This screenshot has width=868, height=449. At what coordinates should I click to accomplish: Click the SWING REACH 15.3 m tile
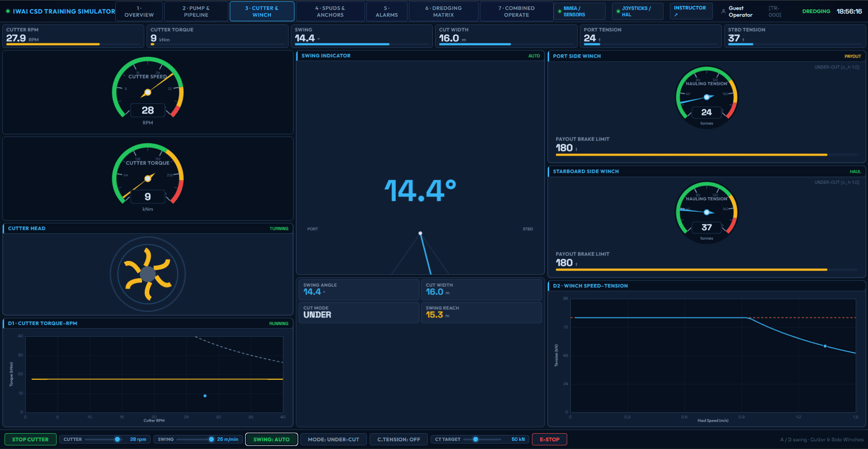(x=481, y=312)
